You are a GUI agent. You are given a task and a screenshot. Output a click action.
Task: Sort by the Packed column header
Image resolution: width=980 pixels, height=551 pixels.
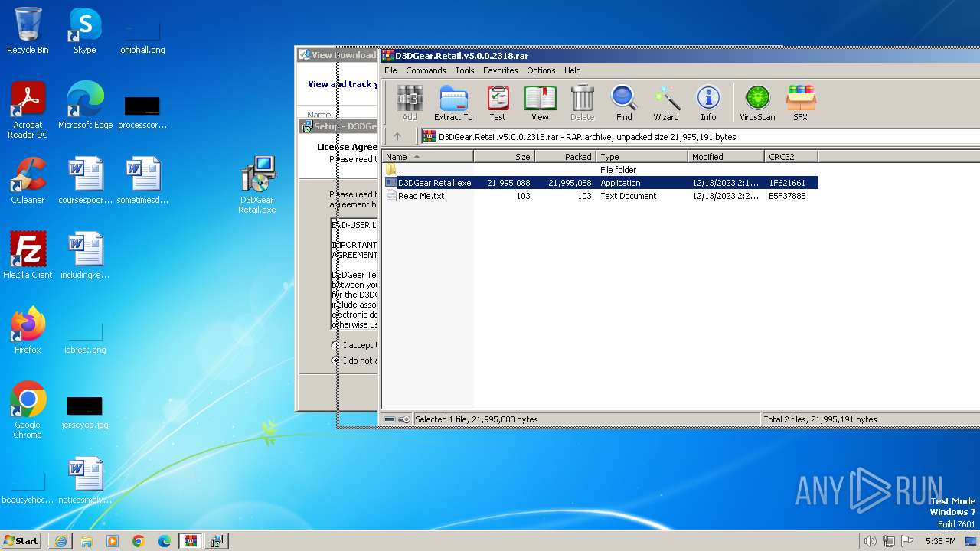point(565,157)
